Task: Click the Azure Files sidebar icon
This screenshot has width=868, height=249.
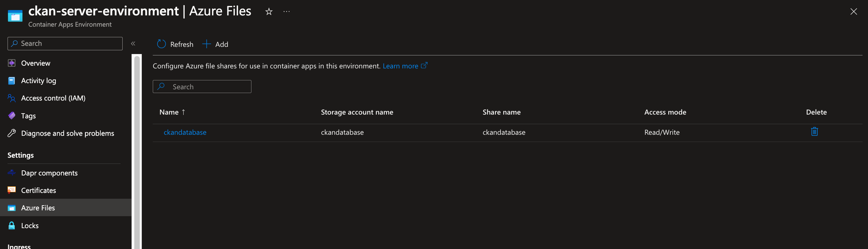Action: pyautogui.click(x=12, y=208)
